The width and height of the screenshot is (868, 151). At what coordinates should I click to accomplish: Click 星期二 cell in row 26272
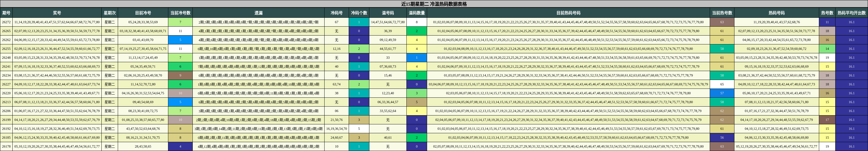pyautogui.click(x=109, y=22)
